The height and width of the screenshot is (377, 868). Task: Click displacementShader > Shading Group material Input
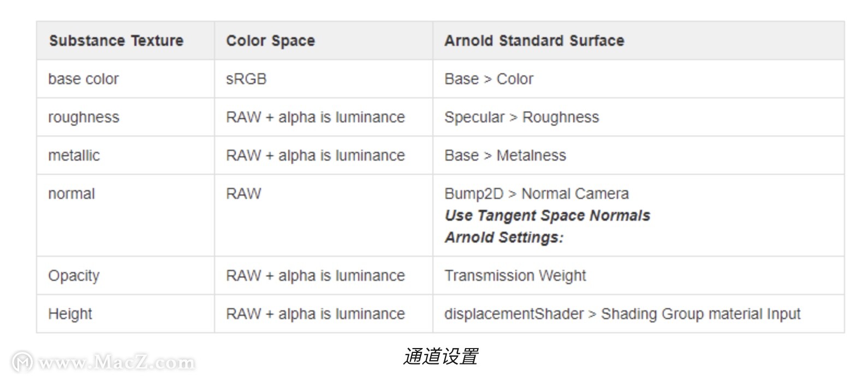pos(622,314)
